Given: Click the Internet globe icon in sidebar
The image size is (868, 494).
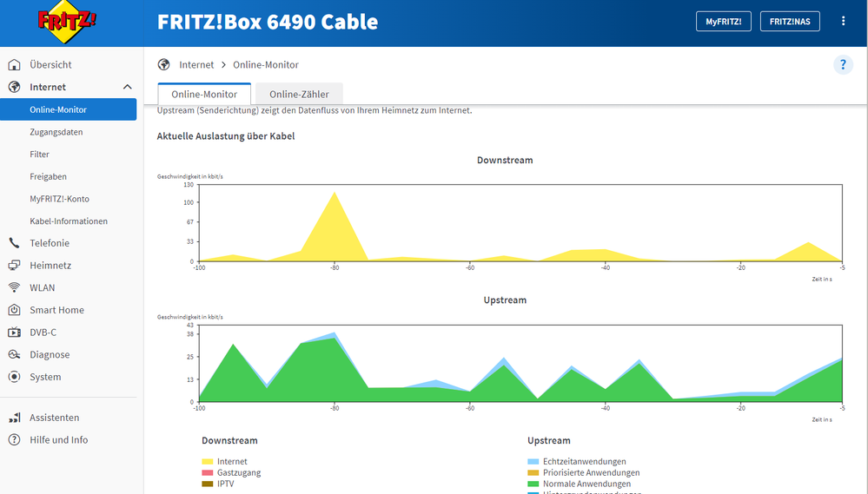Looking at the screenshot, I should [x=15, y=87].
